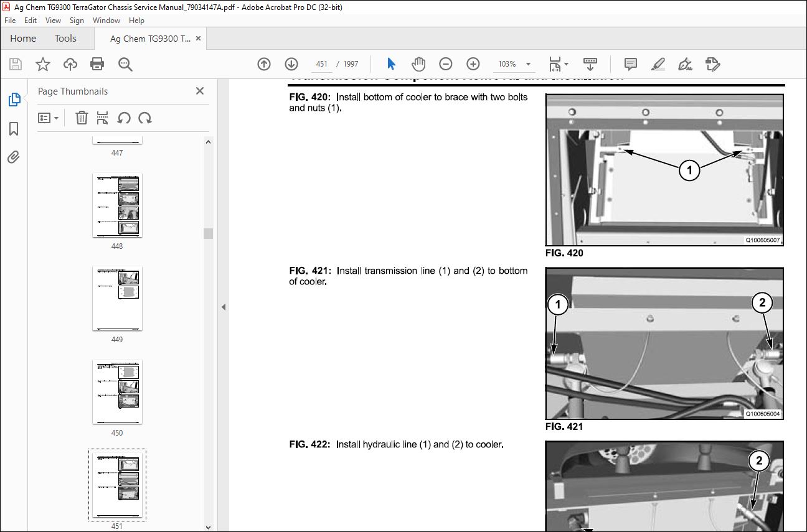Open the Bookmarks panel in the sidebar
This screenshot has width=807, height=532.
(14, 129)
